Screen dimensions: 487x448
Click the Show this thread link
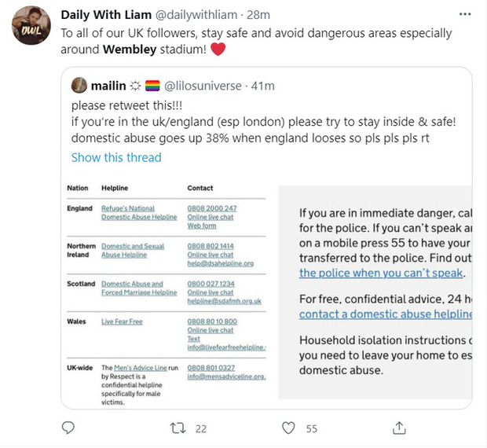[x=116, y=157]
